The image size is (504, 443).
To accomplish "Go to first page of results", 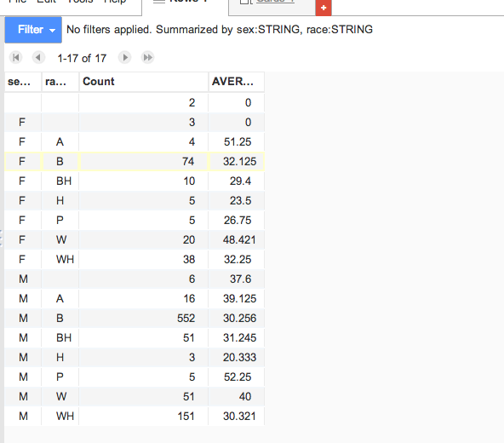I will 15,58.
